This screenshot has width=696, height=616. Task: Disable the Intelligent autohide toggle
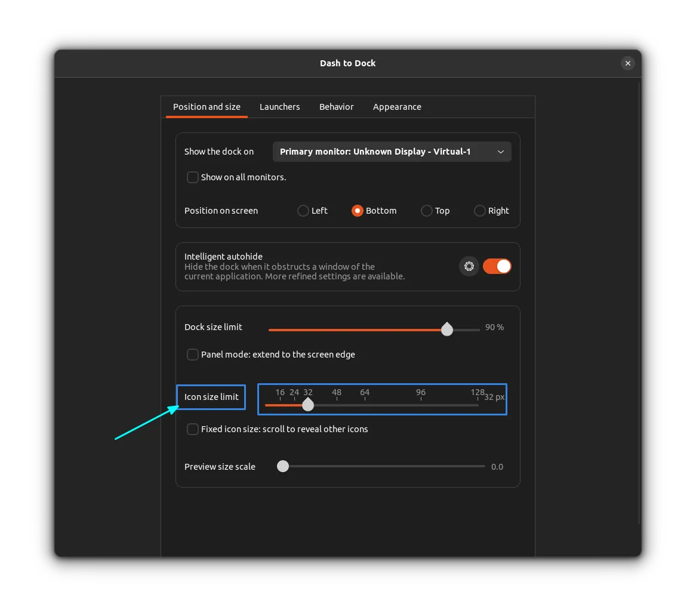497,266
